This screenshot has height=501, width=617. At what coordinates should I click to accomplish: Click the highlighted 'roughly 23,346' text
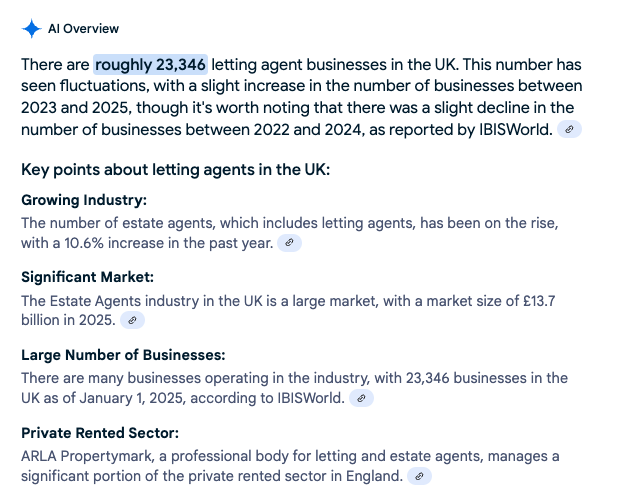click(150, 65)
